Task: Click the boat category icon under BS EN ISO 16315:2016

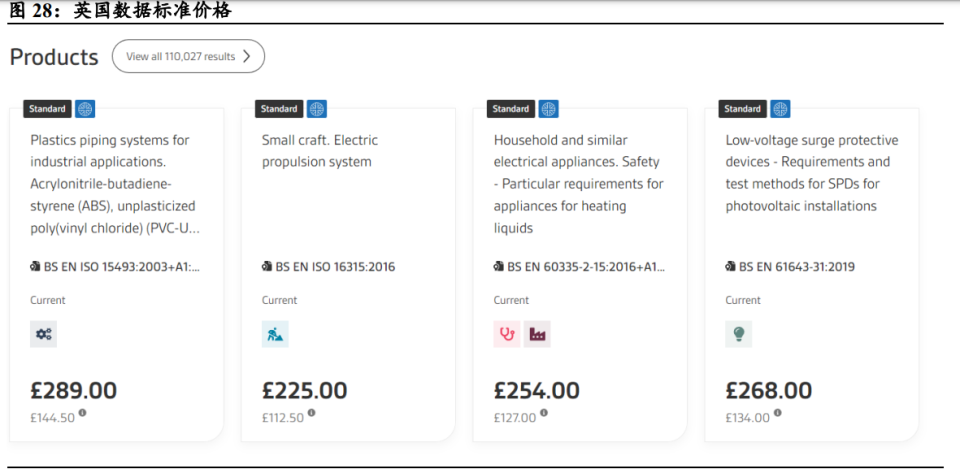Action: [x=276, y=335]
